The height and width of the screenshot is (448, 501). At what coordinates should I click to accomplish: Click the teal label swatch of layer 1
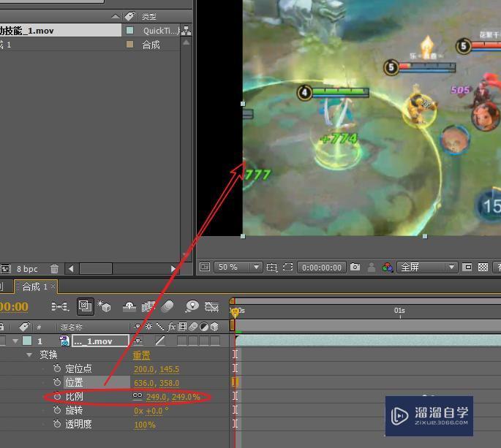click(27, 341)
